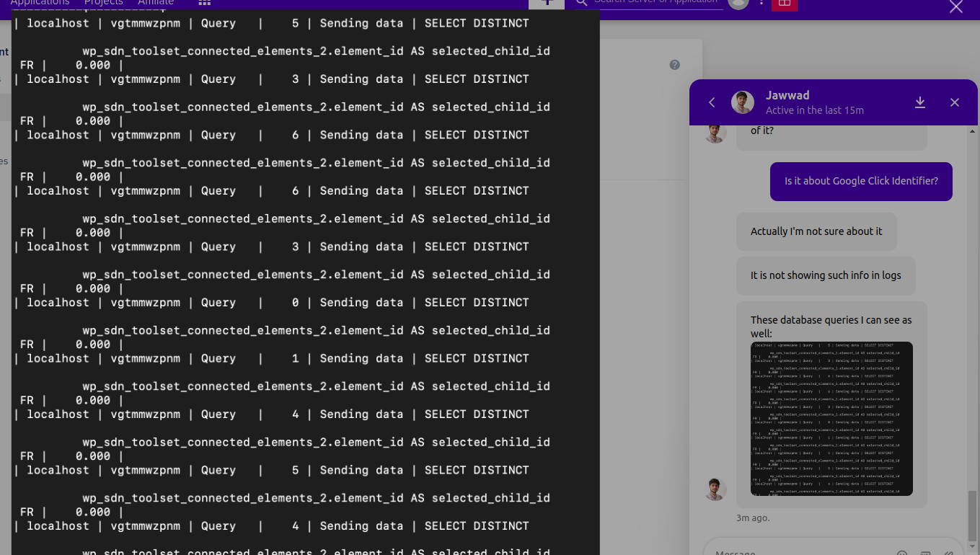Click the 'Is it about Google Click Identifier?' message

861,181
